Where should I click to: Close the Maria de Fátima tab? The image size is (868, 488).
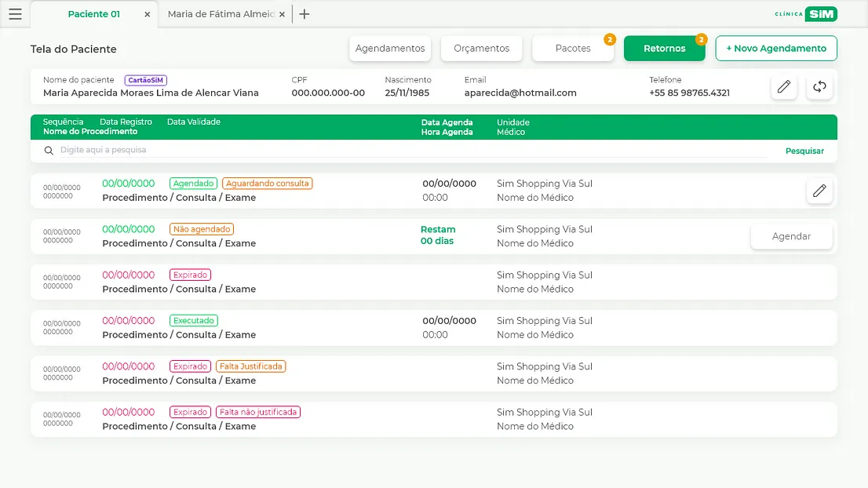(282, 14)
